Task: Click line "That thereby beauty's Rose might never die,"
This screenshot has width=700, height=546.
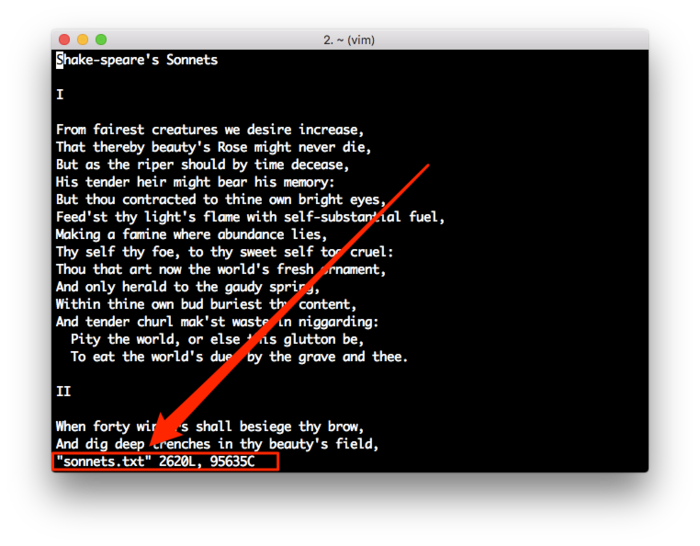Action: pos(213,147)
